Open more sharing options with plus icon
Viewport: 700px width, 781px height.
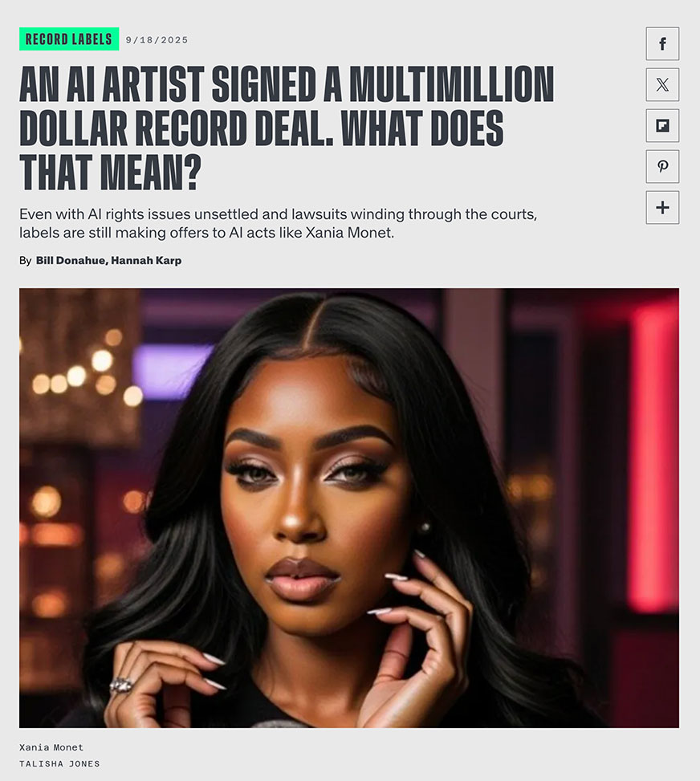click(x=662, y=207)
